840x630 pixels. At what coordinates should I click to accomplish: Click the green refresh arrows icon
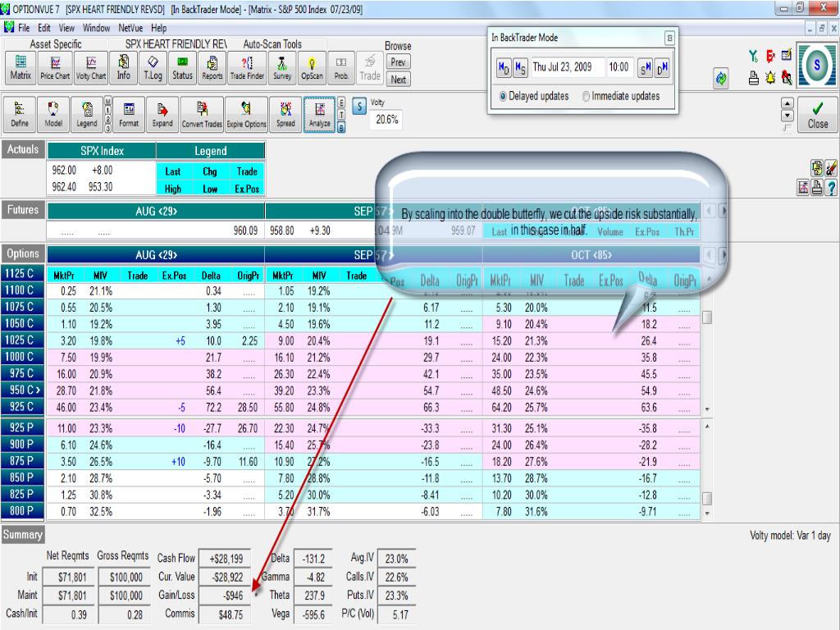tap(721, 80)
